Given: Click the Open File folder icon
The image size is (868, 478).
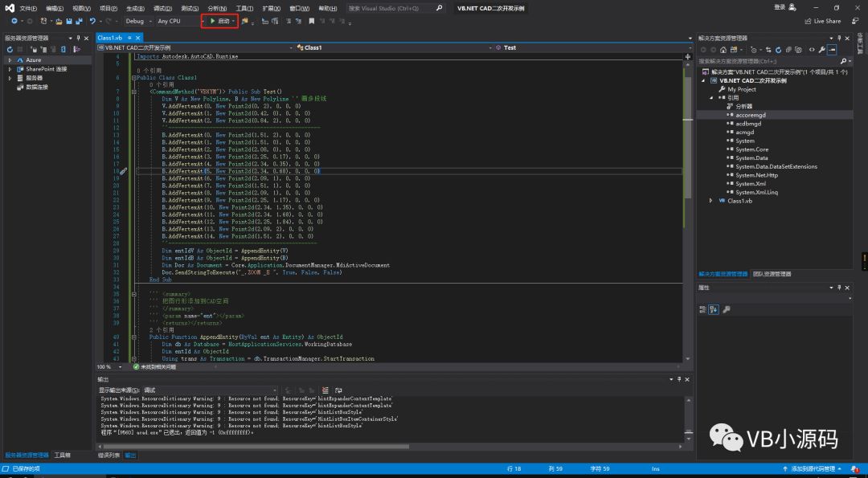Looking at the screenshot, I should pos(59,21).
